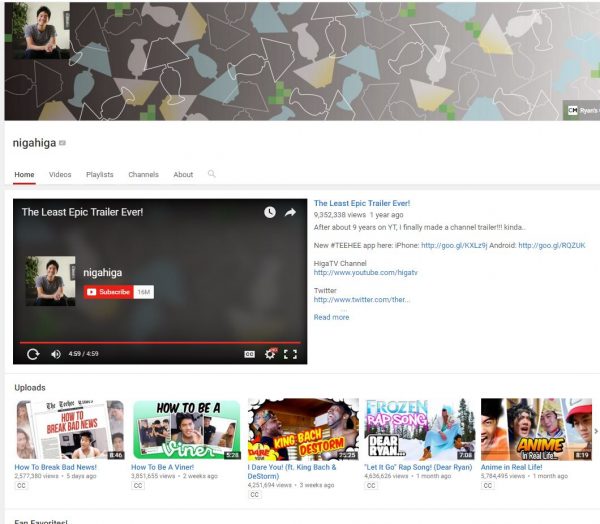Viewport: 600px width, 524px height.
Task: Switch to the Playlists tab
Action: 100,175
